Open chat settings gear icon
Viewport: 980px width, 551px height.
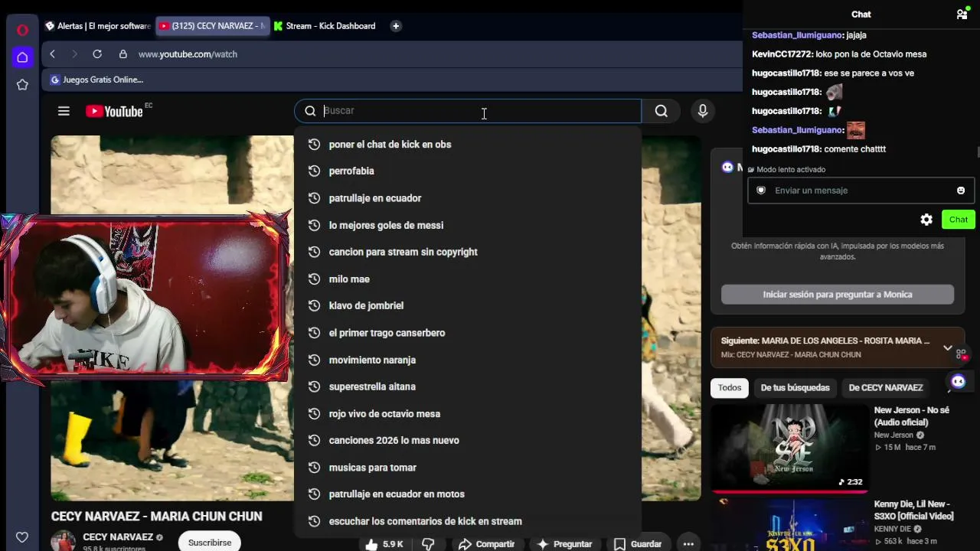point(926,220)
